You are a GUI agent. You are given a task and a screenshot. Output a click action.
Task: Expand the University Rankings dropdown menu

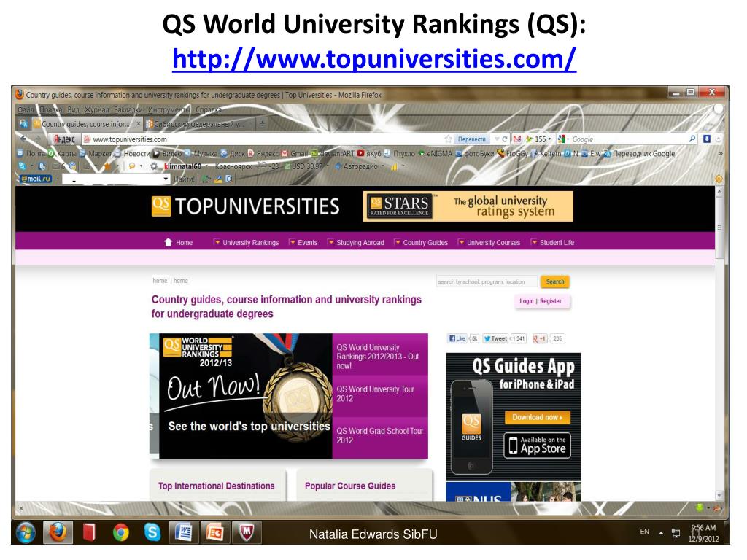click(x=217, y=242)
